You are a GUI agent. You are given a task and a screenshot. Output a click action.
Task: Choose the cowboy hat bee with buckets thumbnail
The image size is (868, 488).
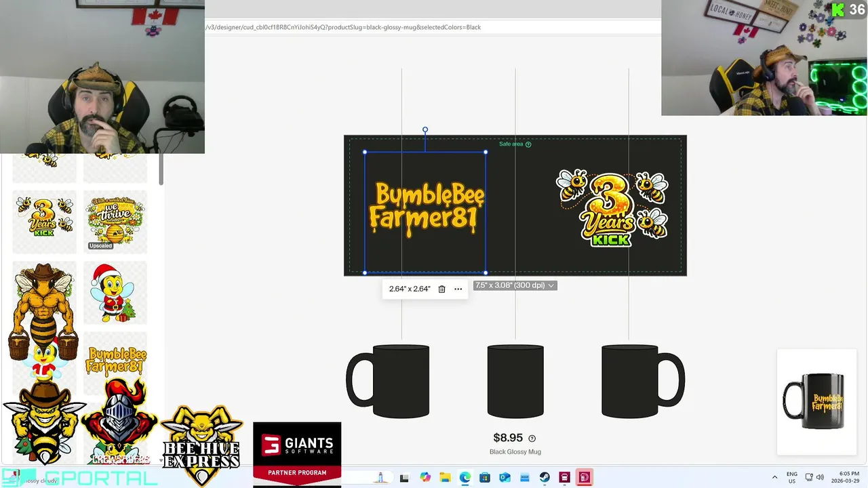pos(45,312)
